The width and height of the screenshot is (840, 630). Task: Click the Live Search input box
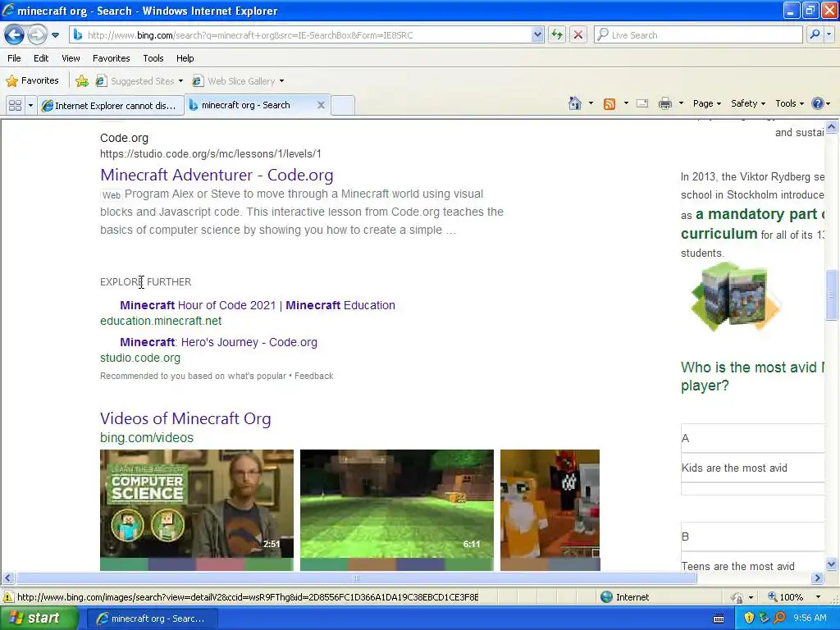tap(698, 34)
